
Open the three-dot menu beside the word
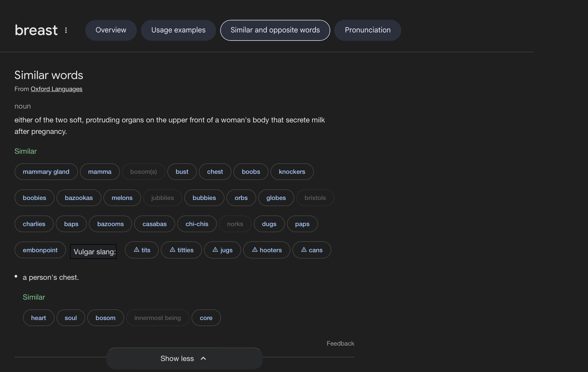click(66, 30)
